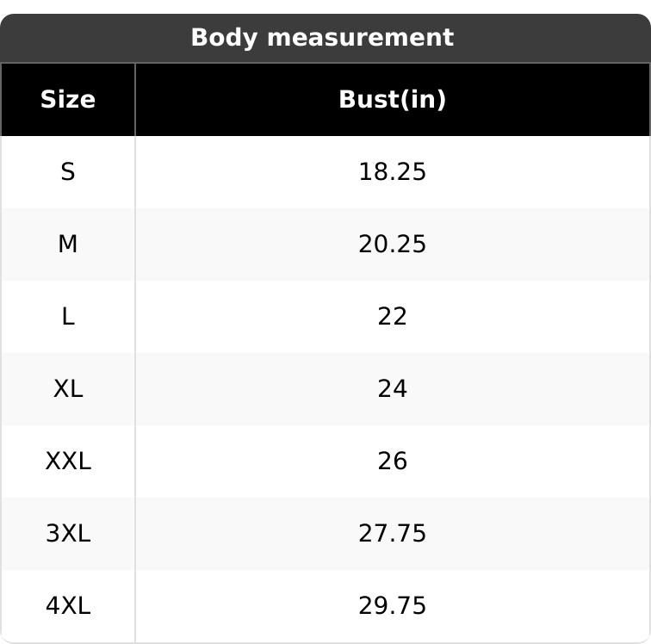Select the M size cell
651x644 pixels.
[68, 245]
